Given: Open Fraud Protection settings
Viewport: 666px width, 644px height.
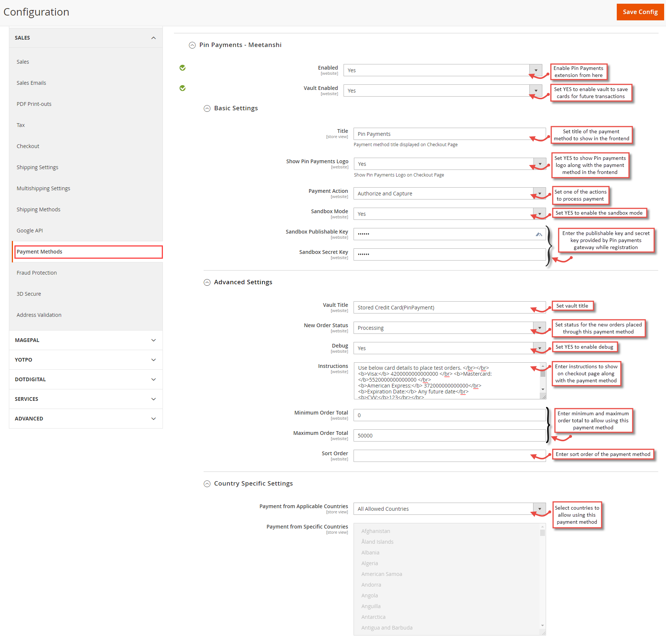Looking at the screenshot, I should (x=37, y=273).
